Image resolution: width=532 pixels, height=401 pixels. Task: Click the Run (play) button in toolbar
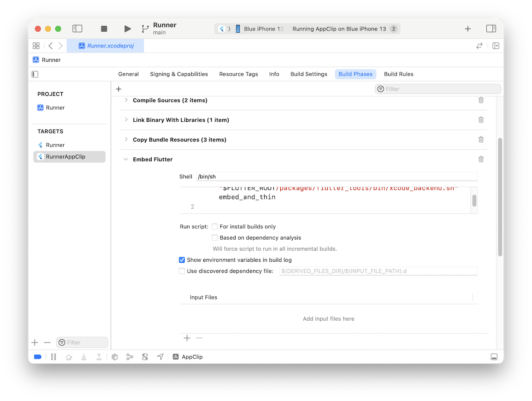point(128,29)
